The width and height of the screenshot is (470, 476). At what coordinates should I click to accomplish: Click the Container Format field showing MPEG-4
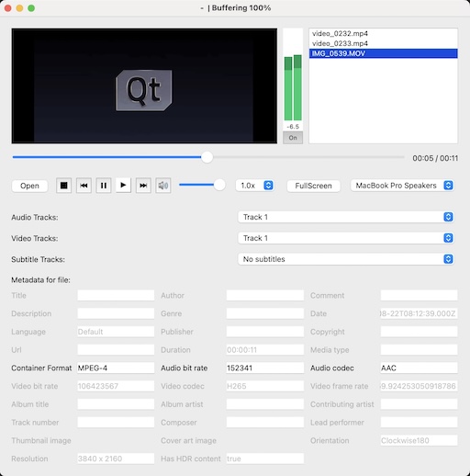[116, 368]
